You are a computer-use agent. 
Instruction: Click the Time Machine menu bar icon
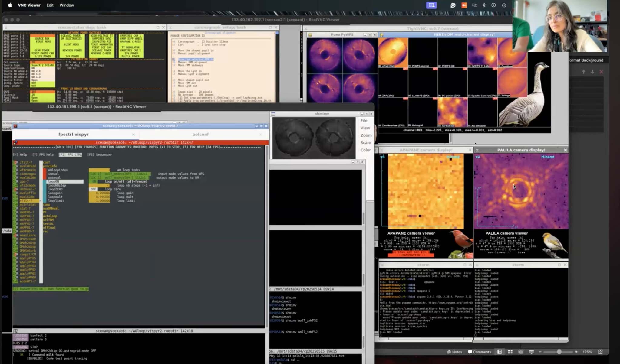click(504, 5)
